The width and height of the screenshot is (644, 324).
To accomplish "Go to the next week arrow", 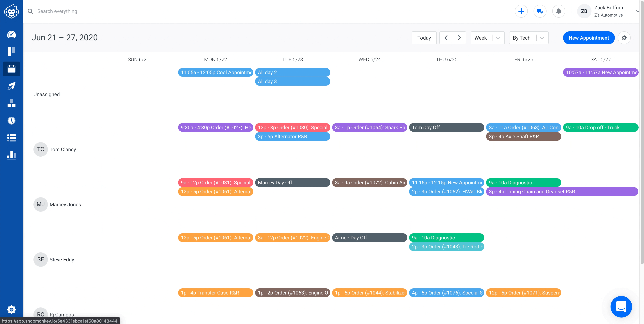I will tap(459, 38).
